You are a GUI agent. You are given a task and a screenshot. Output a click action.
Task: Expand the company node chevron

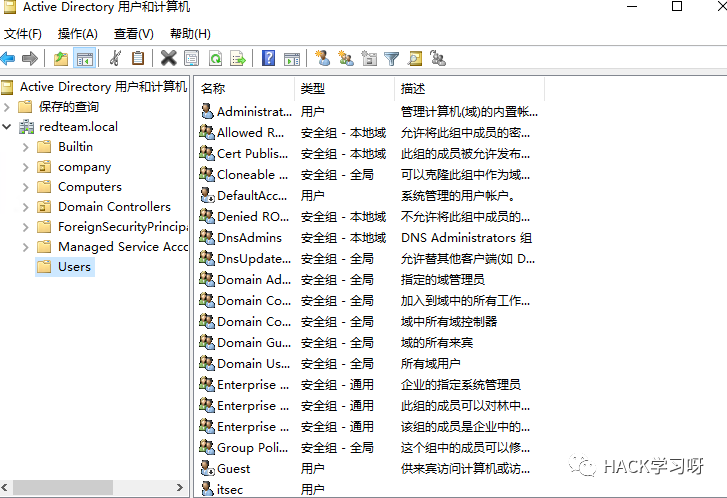tap(26, 167)
